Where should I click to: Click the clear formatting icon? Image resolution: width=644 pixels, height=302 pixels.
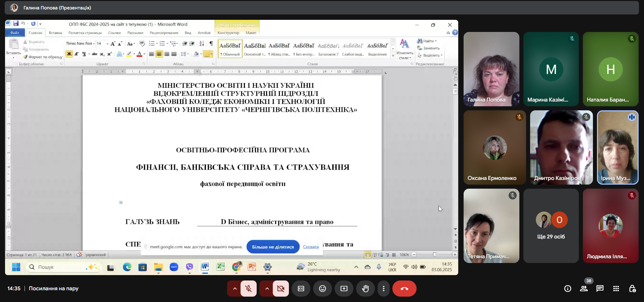142,43
